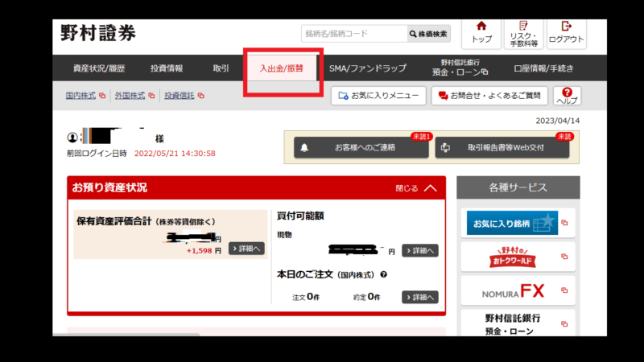Click help icon beside 本日のご注文
The width and height of the screenshot is (644, 362).
[x=384, y=274]
